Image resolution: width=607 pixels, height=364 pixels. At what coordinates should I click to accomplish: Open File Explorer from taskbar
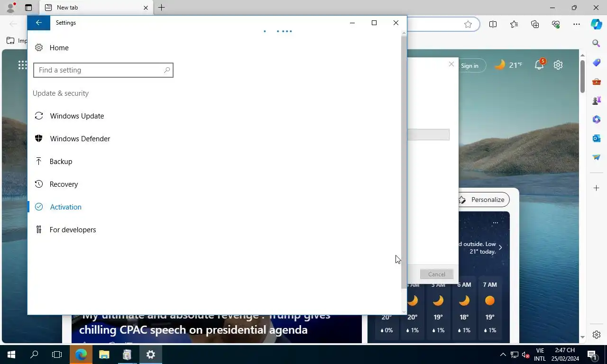pos(104,355)
